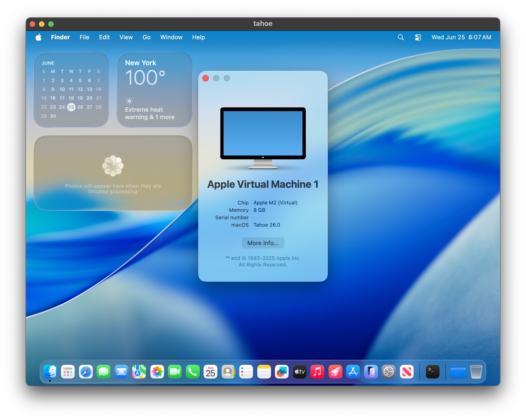Click the tahoe window title bar text
The height and width of the screenshot is (420, 526).
263,24
